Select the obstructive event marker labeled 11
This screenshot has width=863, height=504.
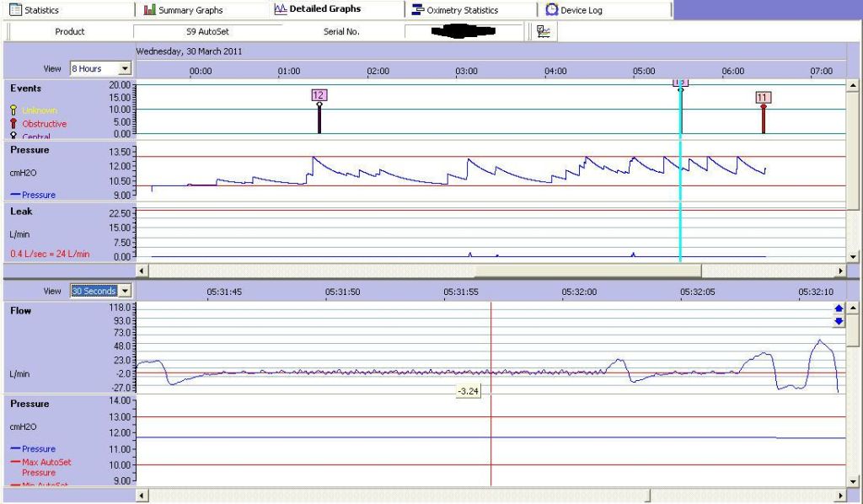[x=763, y=99]
